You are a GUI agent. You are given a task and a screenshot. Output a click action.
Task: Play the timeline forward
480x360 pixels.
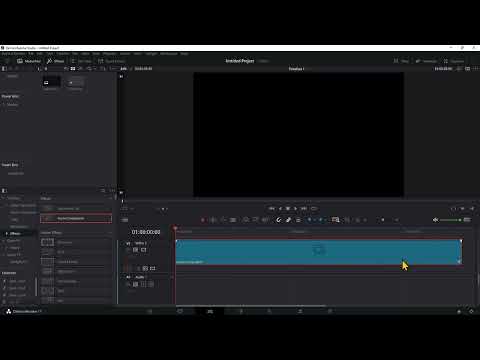[x=296, y=209]
